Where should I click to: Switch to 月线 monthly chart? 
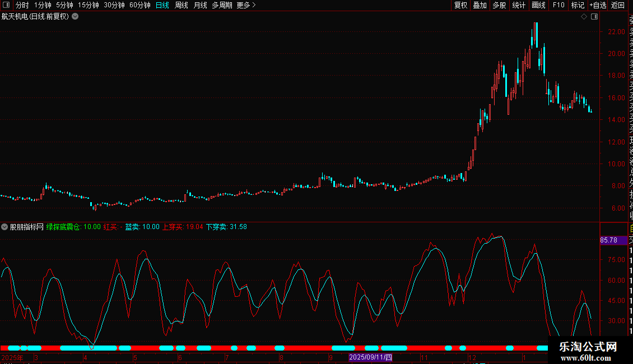coord(200,5)
